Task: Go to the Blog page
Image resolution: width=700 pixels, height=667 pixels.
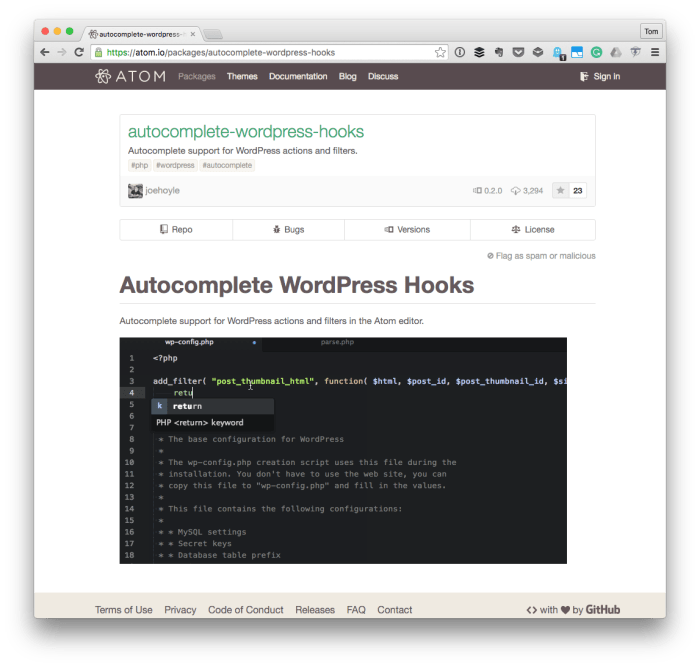Action: point(347,76)
